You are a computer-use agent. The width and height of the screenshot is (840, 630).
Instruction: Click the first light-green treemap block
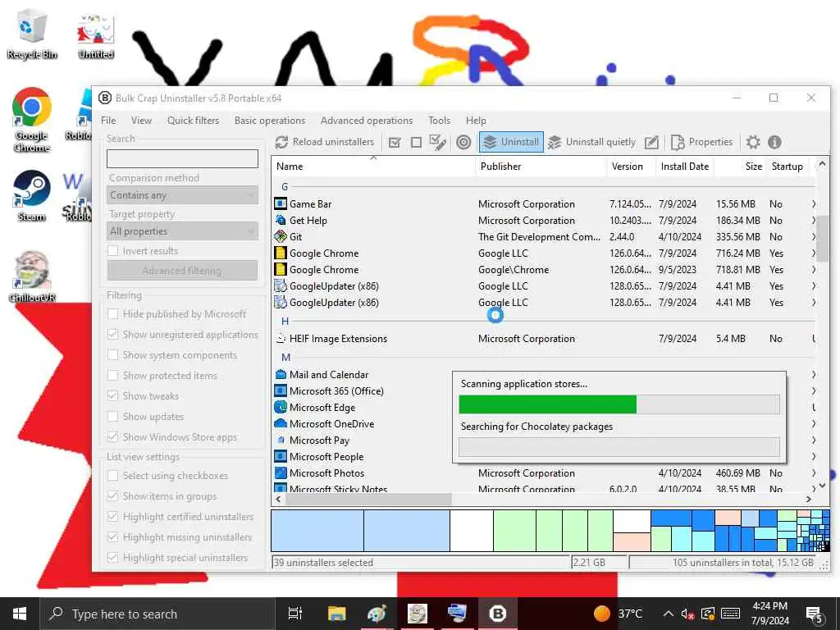(x=514, y=531)
